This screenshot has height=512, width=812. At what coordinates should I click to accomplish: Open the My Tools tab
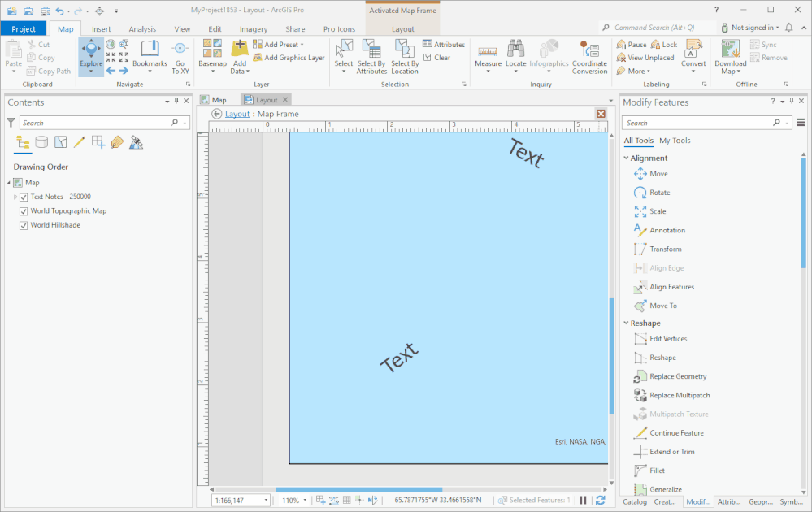click(675, 141)
